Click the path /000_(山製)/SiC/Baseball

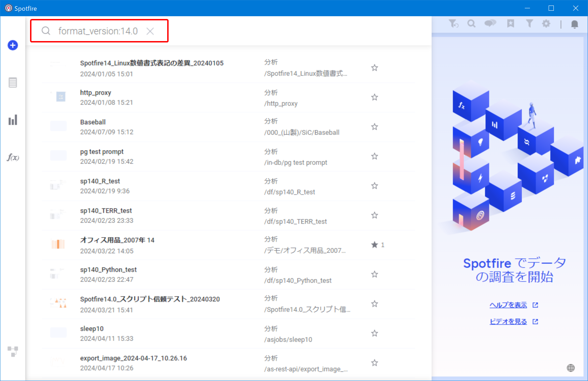click(302, 133)
